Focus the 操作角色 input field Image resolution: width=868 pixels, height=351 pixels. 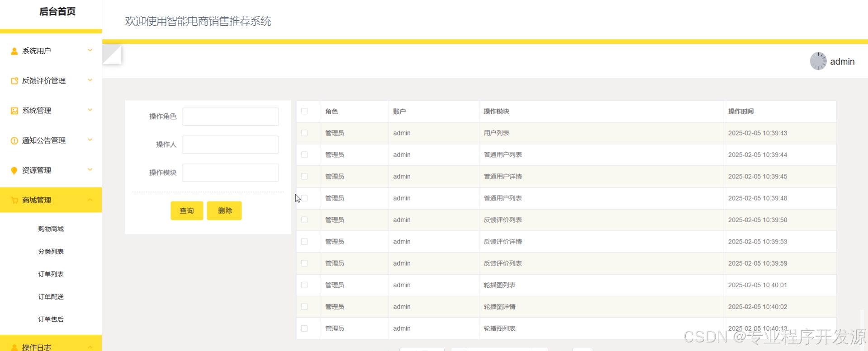tap(230, 117)
